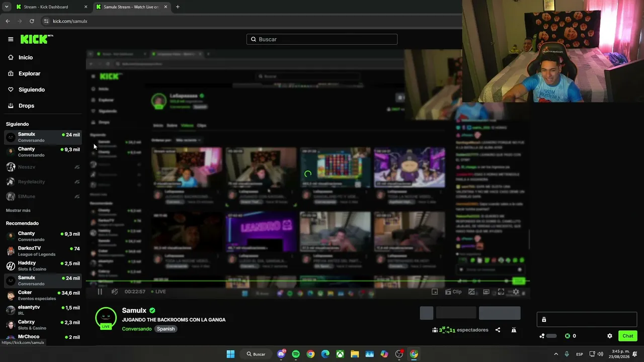This screenshot has height=362, width=644.
Task: Open Drops in the sidebar
Action: pos(21,106)
